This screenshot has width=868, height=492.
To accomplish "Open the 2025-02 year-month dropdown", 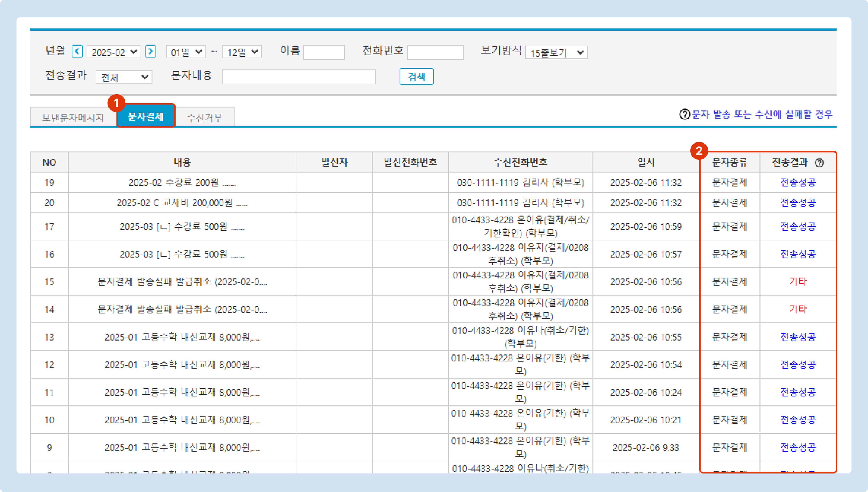I will point(114,52).
